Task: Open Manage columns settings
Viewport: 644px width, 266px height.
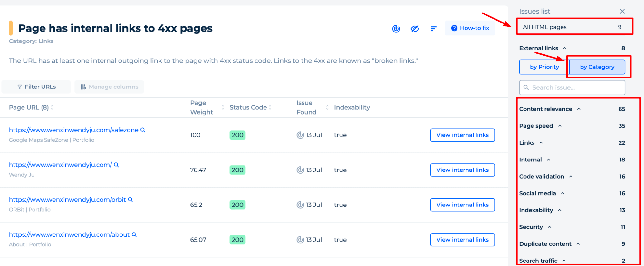Action: [x=109, y=87]
